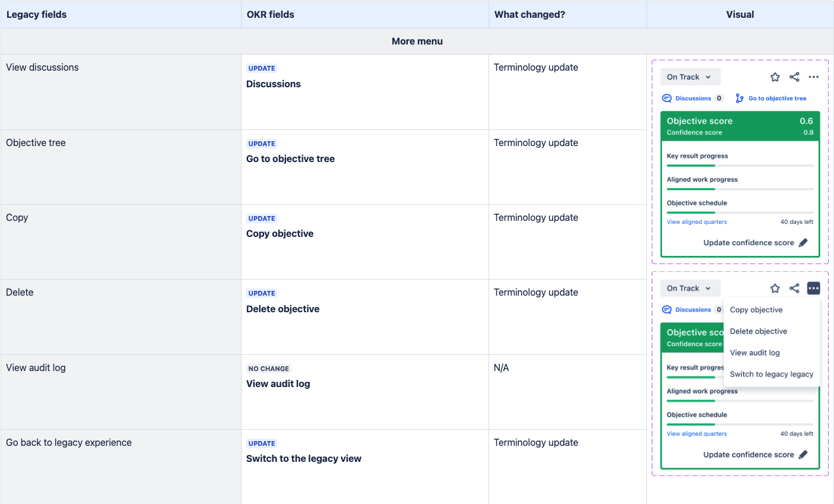Close the highlighted three-dots menu button

click(x=814, y=289)
